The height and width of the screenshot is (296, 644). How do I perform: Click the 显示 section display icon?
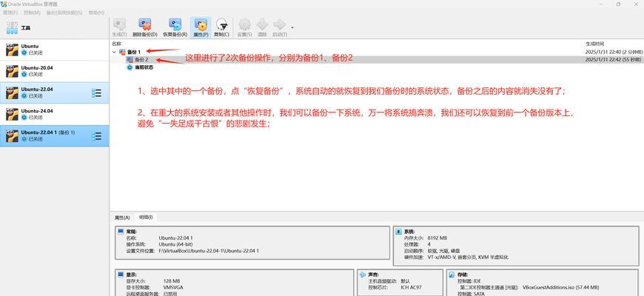coord(121,275)
